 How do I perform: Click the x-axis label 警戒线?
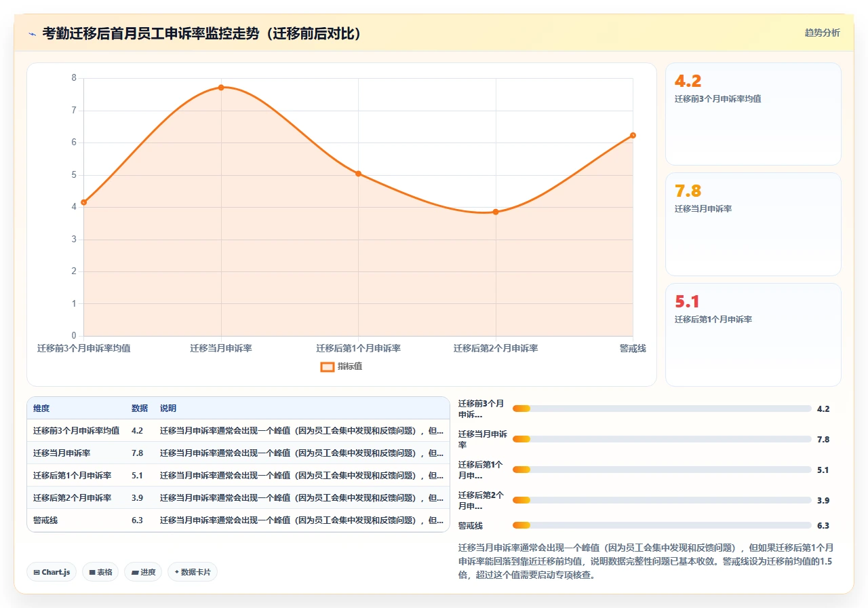tap(633, 348)
